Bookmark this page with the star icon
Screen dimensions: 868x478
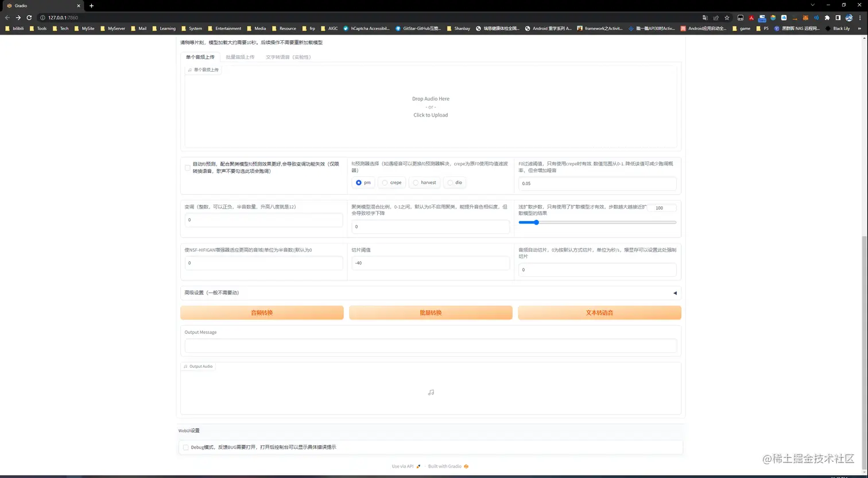click(727, 18)
